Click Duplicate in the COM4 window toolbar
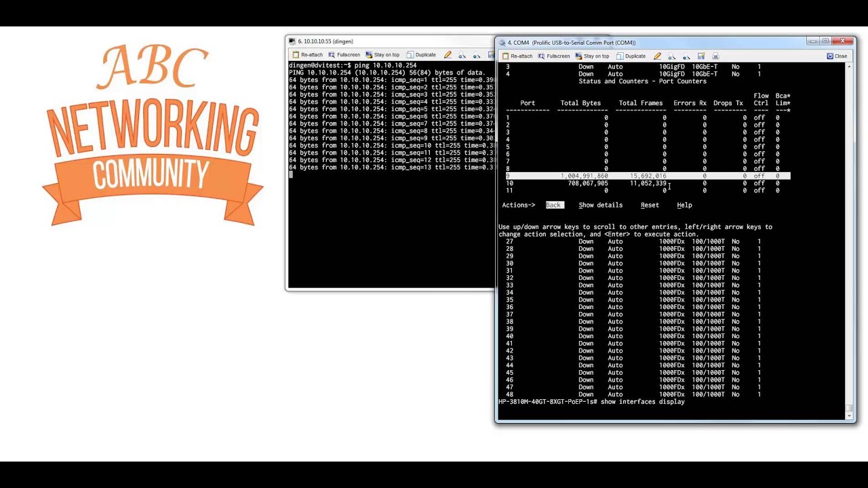 (631, 56)
